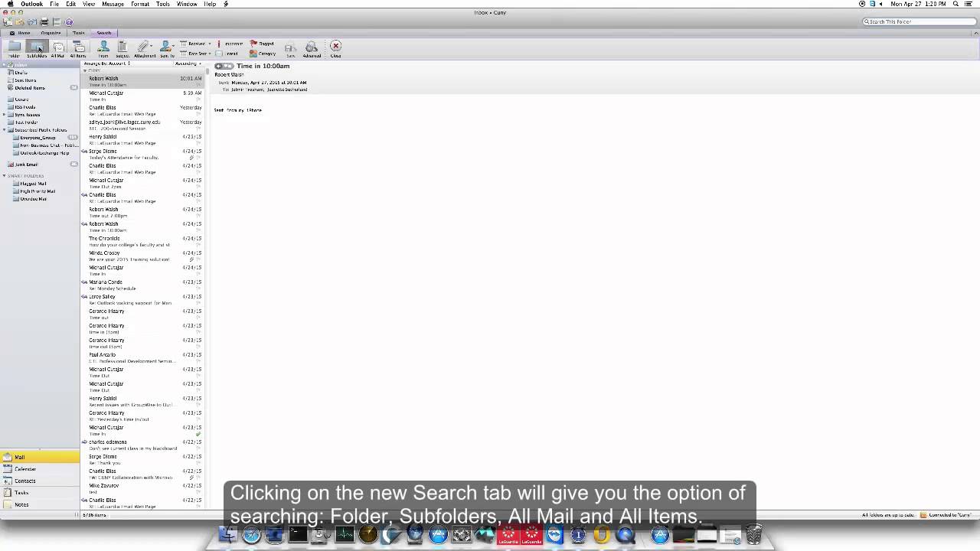
Task: Open the Date Sent filter dropdown
Action: pyautogui.click(x=195, y=54)
